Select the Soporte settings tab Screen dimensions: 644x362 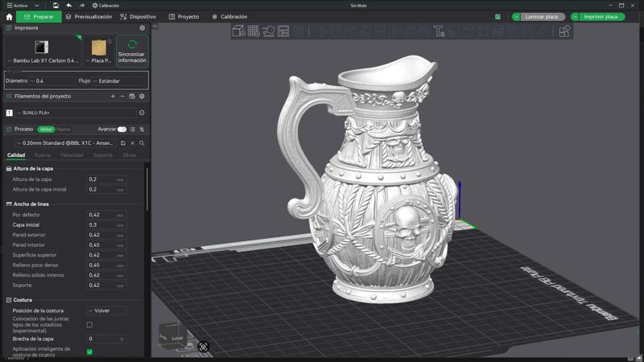pyautogui.click(x=103, y=155)
